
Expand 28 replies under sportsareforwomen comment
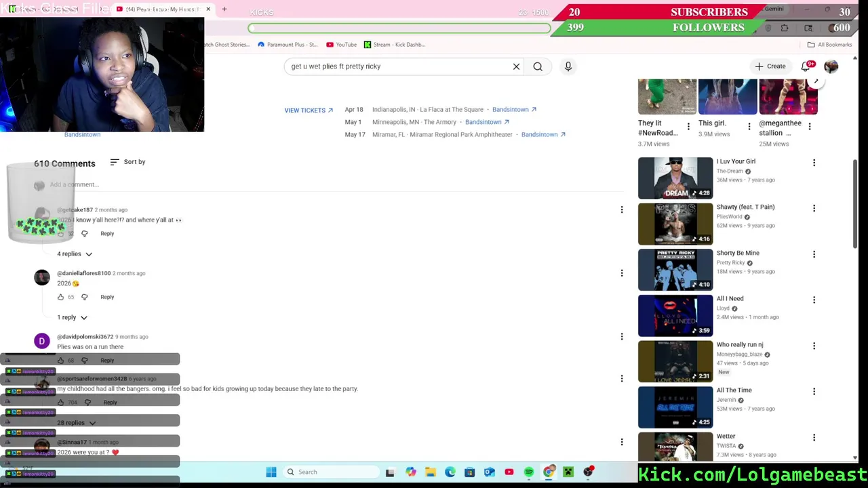click(x=76, y=423)
